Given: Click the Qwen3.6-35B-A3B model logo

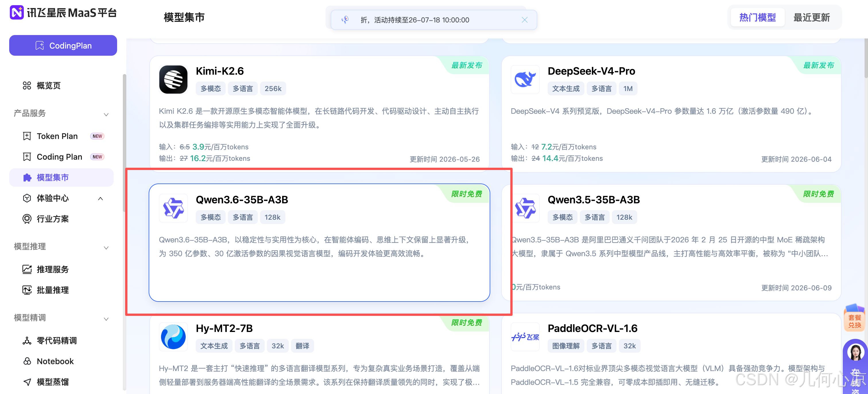Looking at the screenshot, I should 173,208.
